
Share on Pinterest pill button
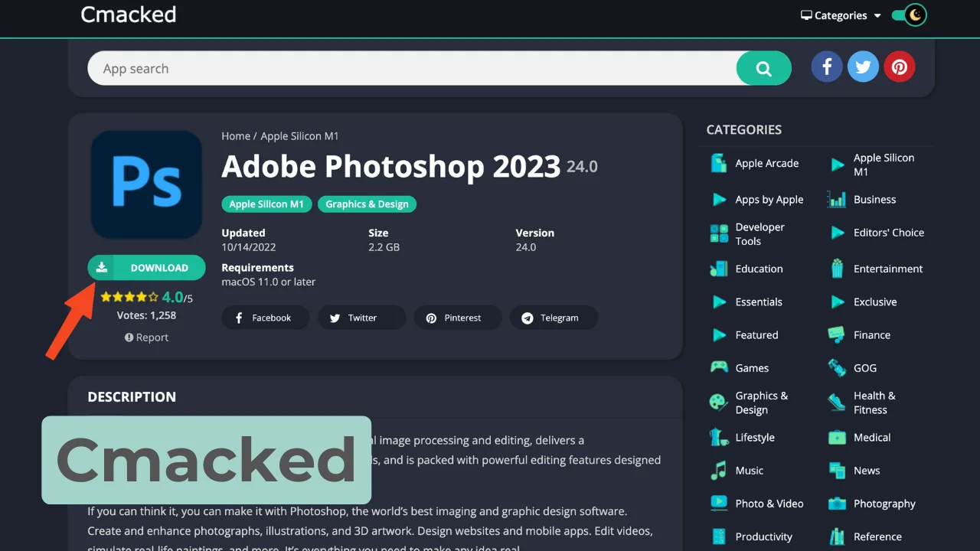coord(458,318)
